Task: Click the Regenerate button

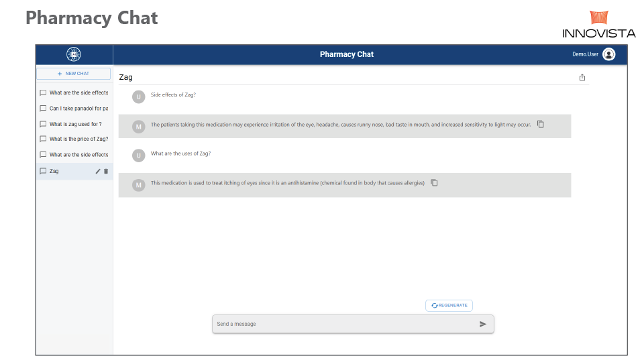Action: pyautogui.click(x=449, y=306)
